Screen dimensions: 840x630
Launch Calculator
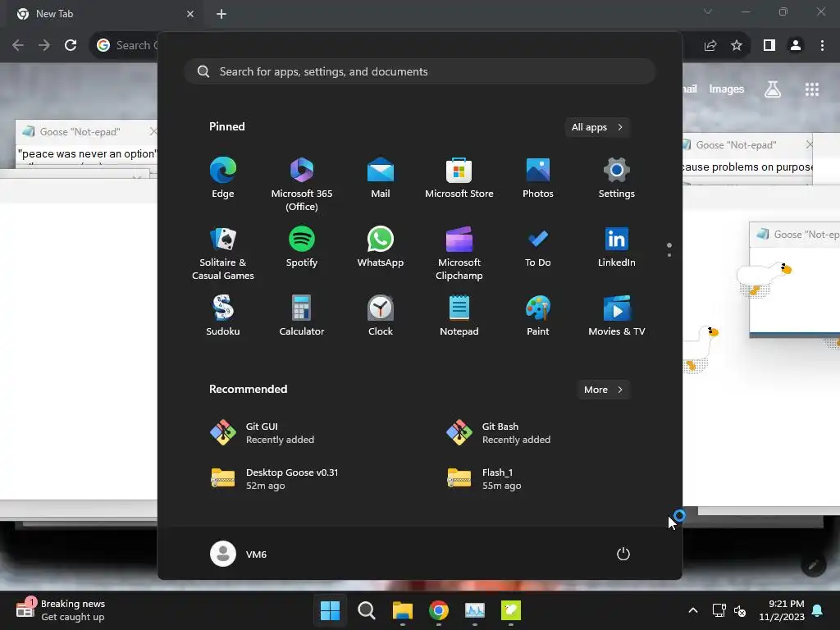click(x=302, y=316)
